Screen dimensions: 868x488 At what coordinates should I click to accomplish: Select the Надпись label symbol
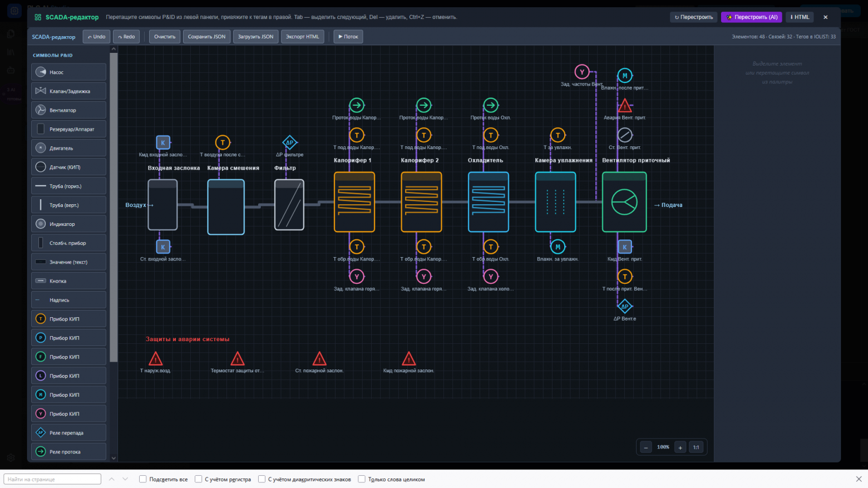tap(68, 299)
